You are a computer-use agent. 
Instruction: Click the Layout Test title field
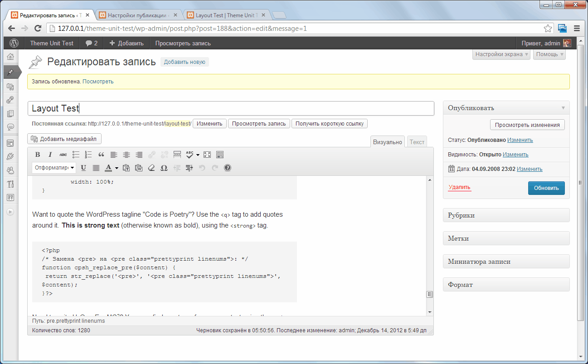coord(231,108)
